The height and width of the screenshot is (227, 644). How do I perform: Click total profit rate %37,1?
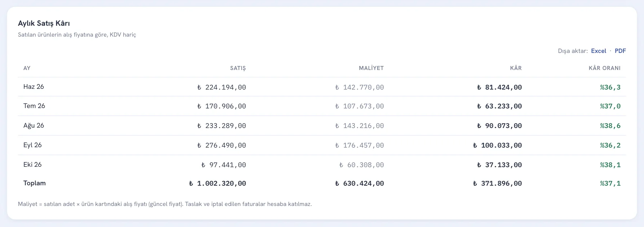[610, 183]
